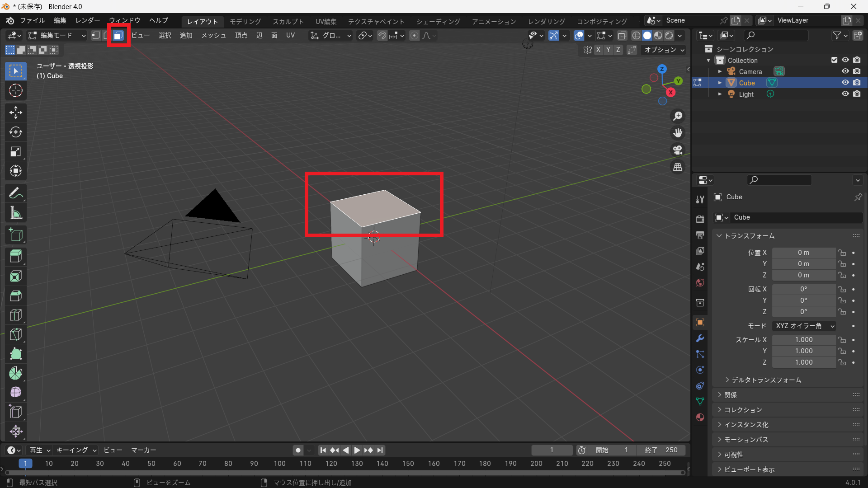Select the Knife tool
Screen dimensions: 868x488
point(16,334)
